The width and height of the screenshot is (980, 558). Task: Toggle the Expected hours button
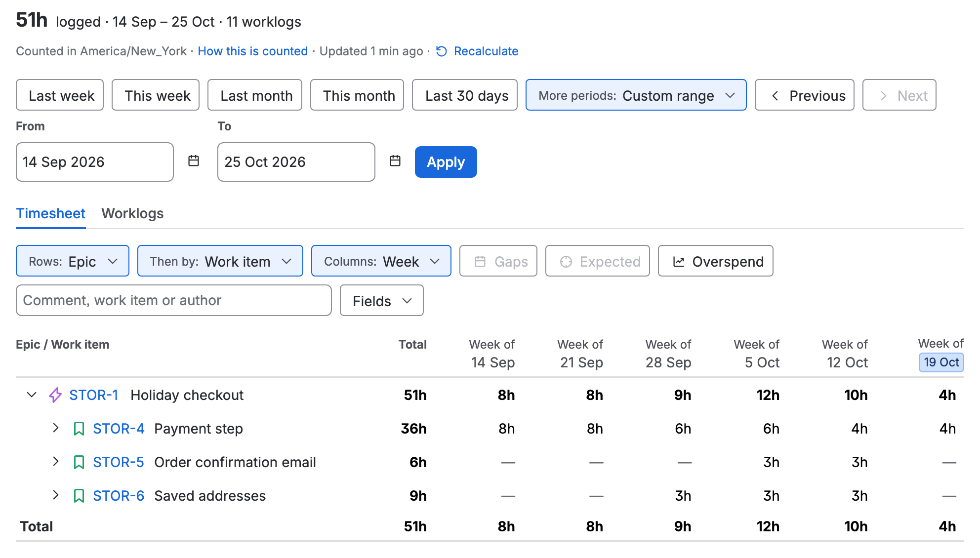tap(598, 261)
